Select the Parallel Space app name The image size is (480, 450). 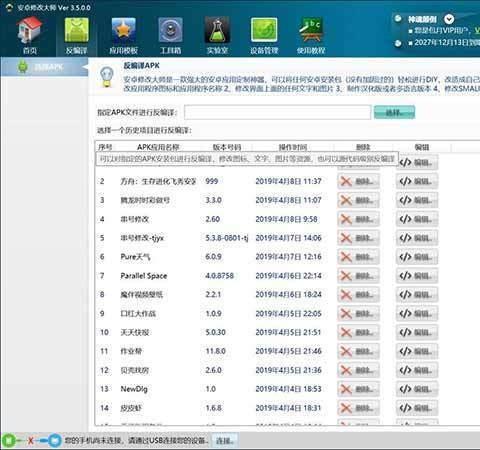pos(144,276)
